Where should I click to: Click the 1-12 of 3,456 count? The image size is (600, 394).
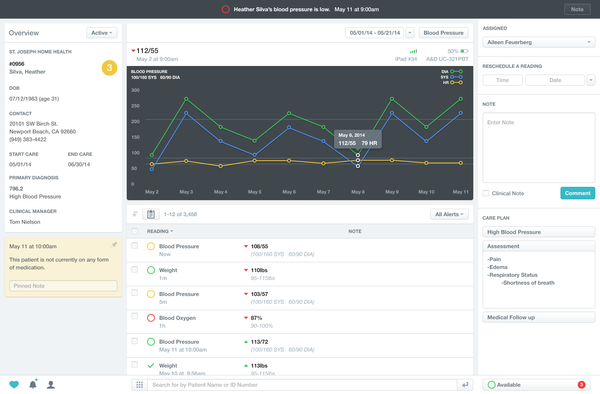180,214
